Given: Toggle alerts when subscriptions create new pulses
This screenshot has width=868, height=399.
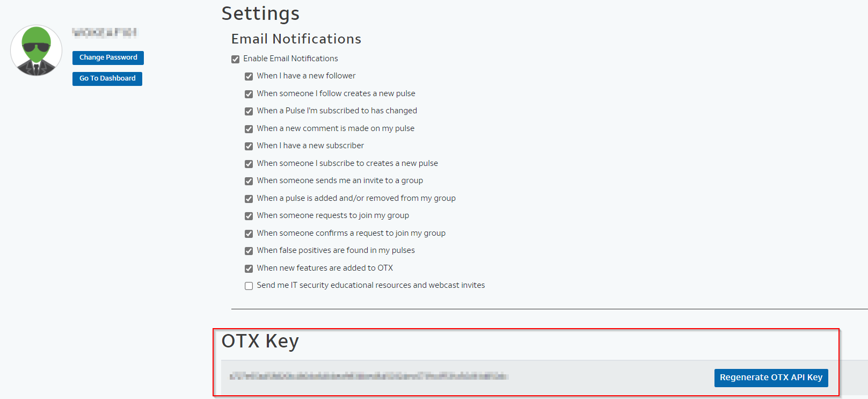Looking at the screenshot, I should (x=249, y=164).
